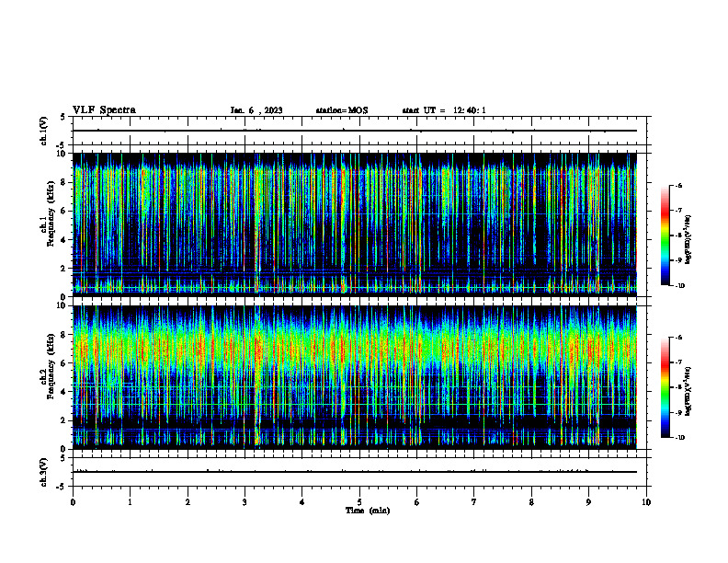Click time-axis tick label "8"
The width and height of the screenshot is (728, 563).
tap(531, 502)
